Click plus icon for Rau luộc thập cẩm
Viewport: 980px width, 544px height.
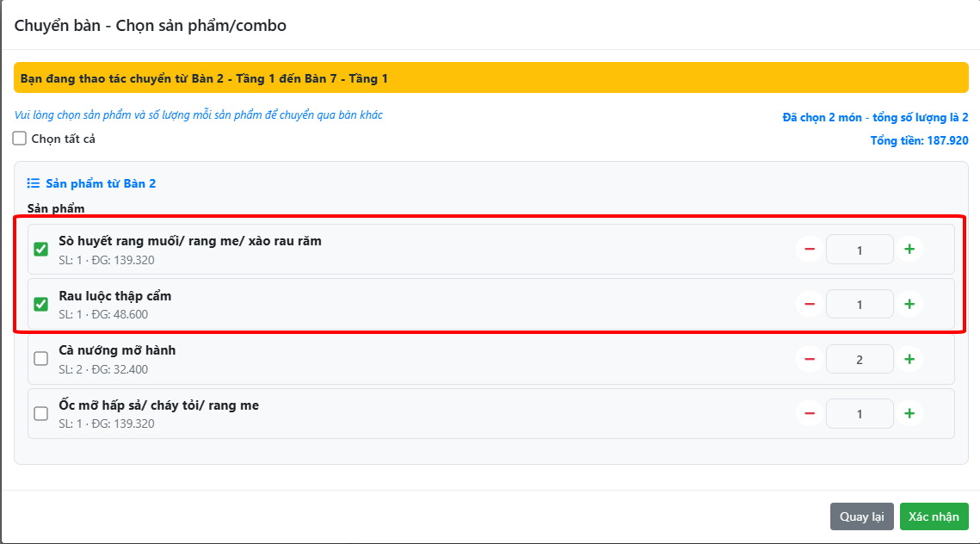coord(909,304)
